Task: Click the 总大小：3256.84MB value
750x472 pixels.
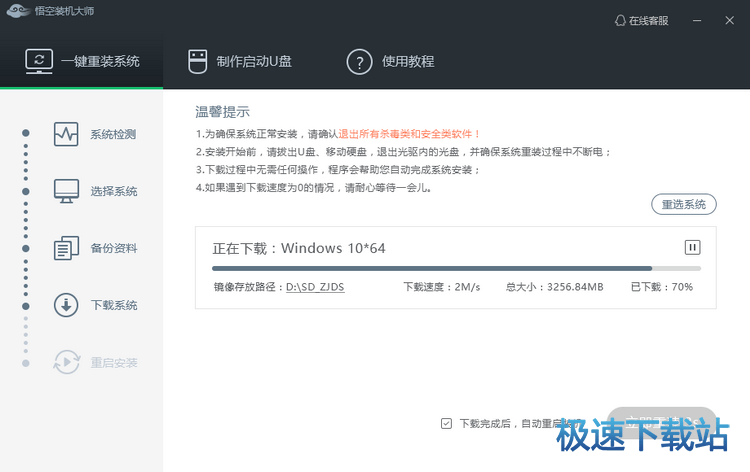Action: tap(554, 287)
